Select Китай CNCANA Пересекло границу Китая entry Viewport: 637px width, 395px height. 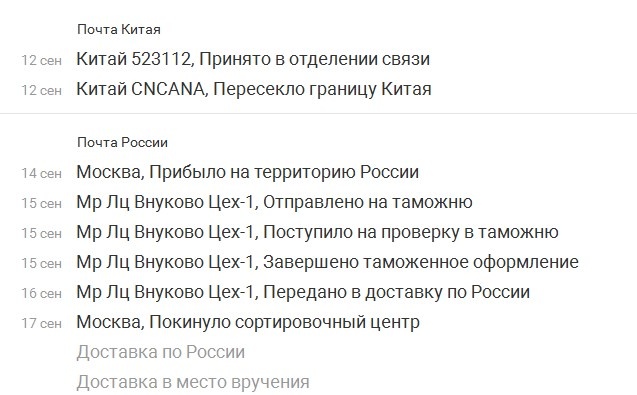click(254, 89)
